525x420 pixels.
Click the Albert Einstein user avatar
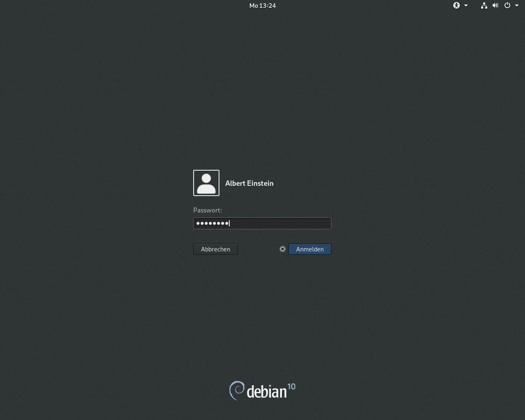206,183
